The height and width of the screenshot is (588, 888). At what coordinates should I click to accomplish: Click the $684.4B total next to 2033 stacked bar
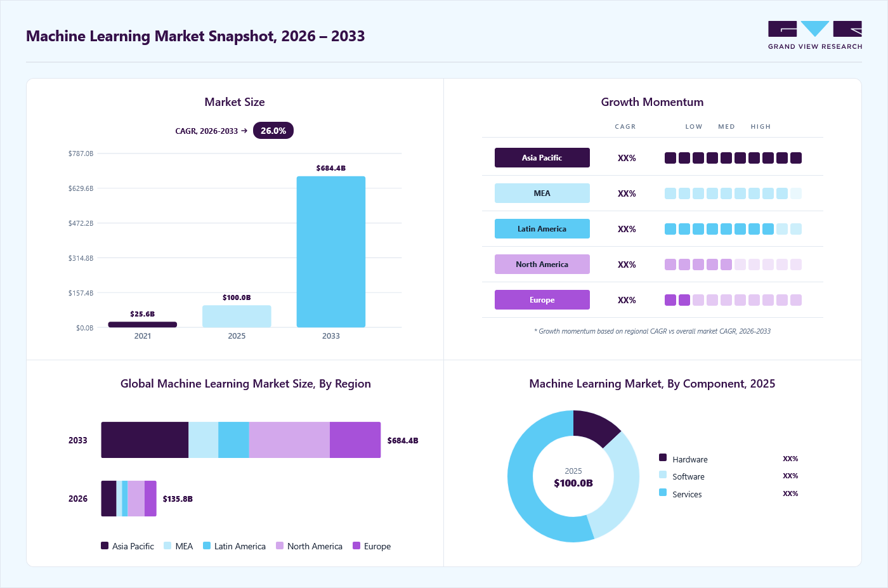403,441
